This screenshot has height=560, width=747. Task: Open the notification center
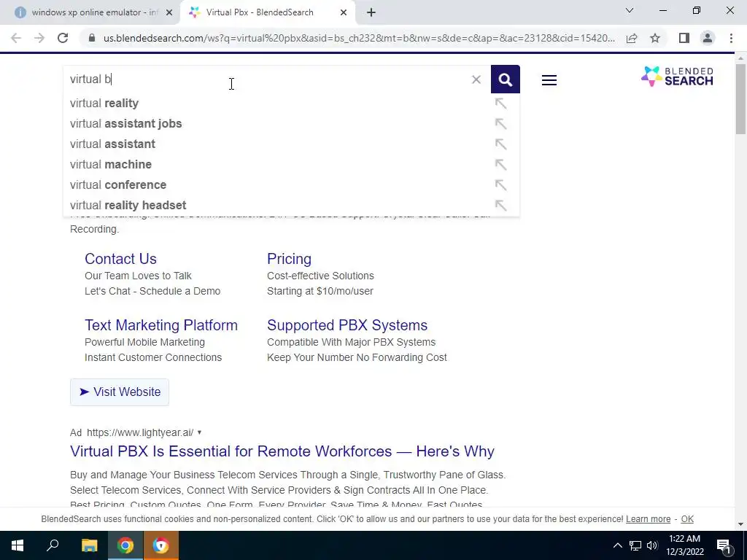(x=724, y=545)
